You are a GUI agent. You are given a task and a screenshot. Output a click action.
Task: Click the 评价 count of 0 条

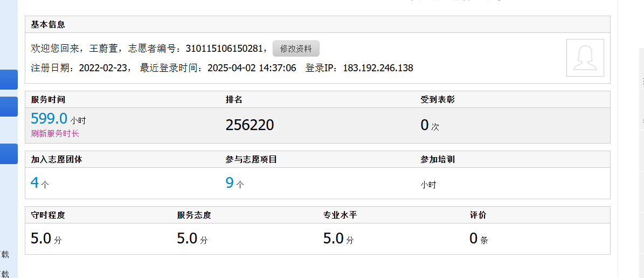pos(474,238)
